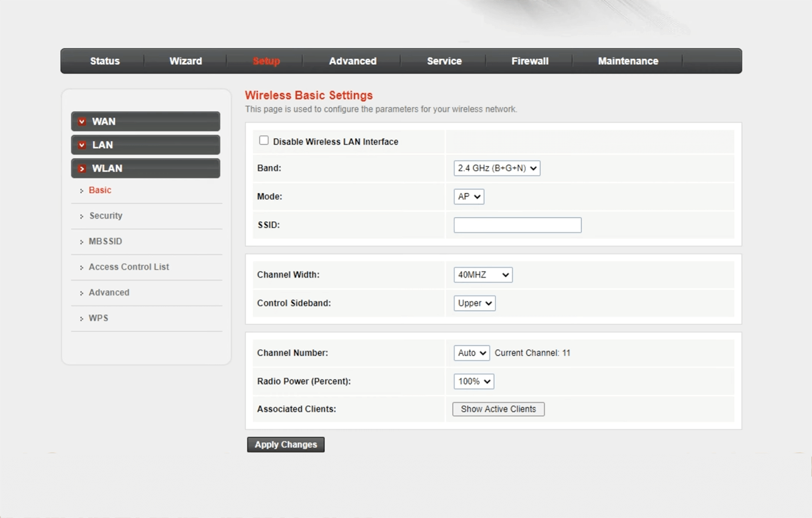Viewport: 812px width, 518px height.
Task: Click the WLAN section arrow icon
Action: pyautogui.click(x=82, y=169)
